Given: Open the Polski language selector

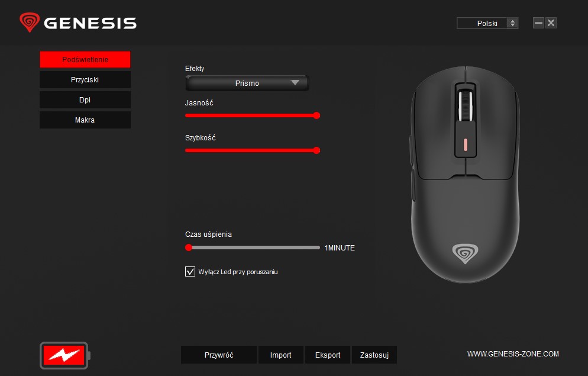Looking at the screenshot, I should (x=487, y=23).
